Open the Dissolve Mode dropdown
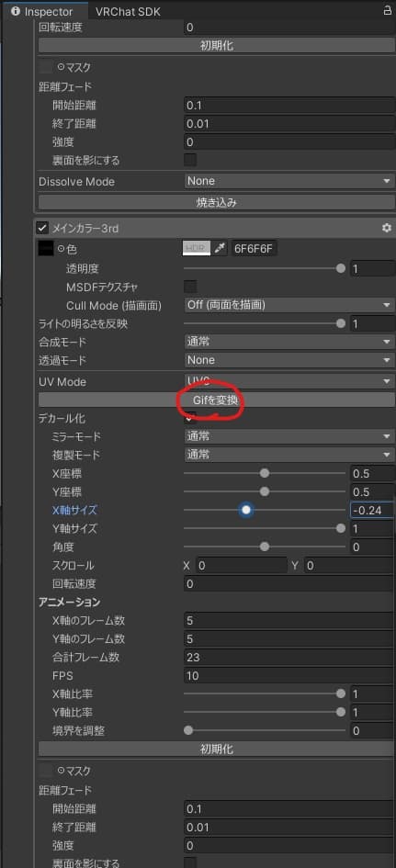Image resolution: width=396 pixels, height=868 pixels. pos(289,181)
